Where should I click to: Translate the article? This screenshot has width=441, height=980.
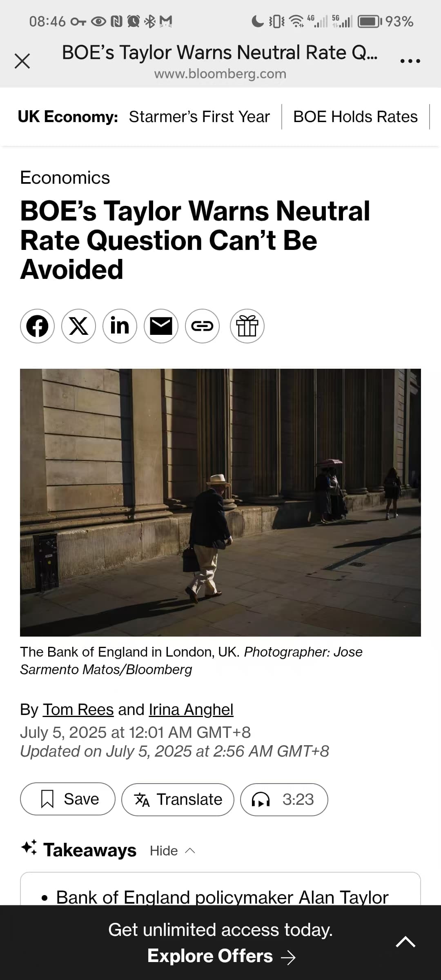178,799
